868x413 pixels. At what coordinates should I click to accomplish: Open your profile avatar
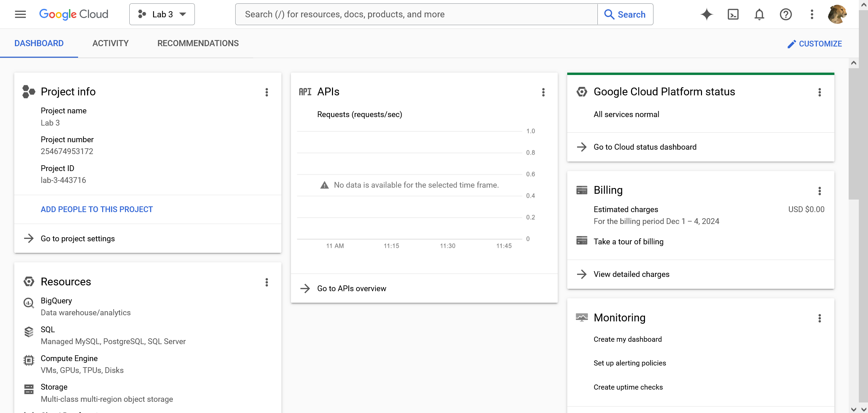tap(837, 14)
